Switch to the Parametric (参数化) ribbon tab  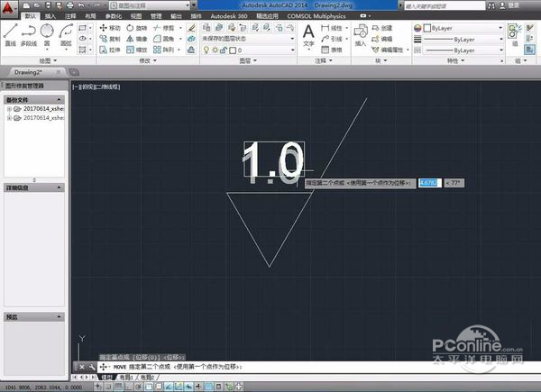(114, 16)
